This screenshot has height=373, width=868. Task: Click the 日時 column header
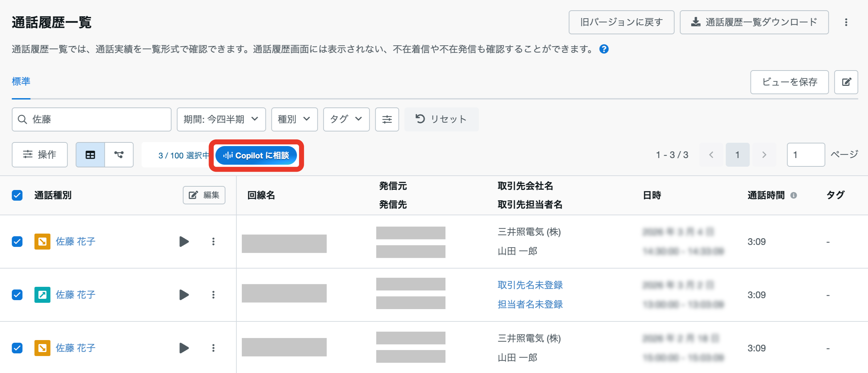coord(652,195)
